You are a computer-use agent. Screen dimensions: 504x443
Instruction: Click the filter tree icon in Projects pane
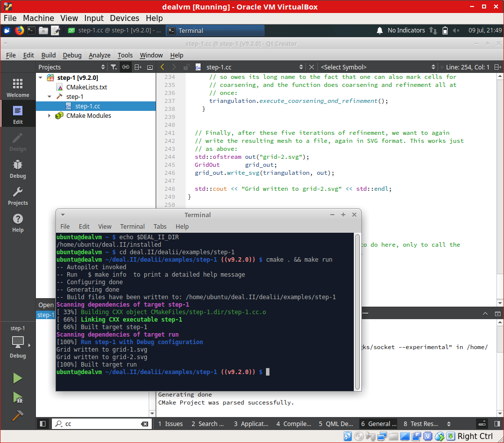pos(113,67)
